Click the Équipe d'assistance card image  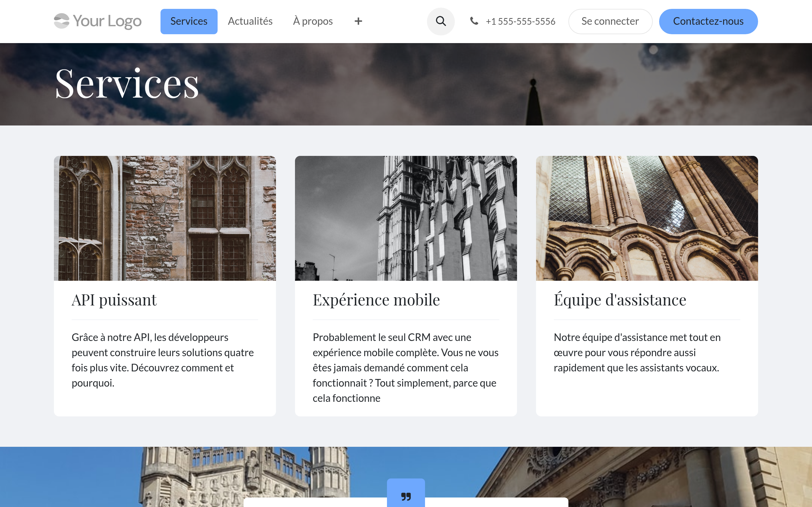tap(646, 218)
